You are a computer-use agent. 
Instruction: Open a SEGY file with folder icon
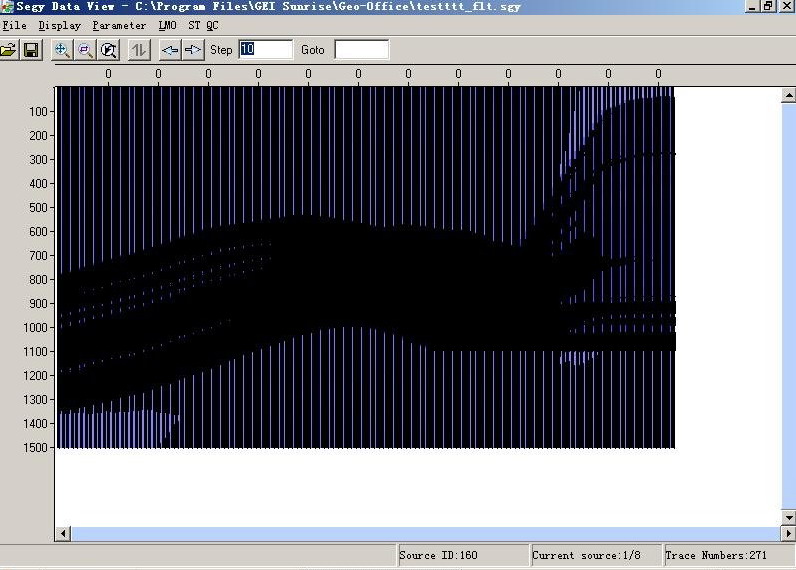click(x=8, y=50)
